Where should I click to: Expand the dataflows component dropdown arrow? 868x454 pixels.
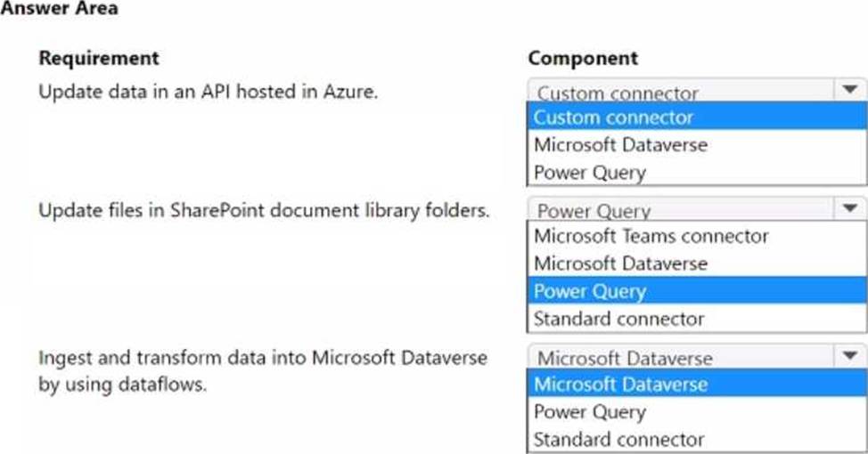pyautogui.click(x=850, y=355)
